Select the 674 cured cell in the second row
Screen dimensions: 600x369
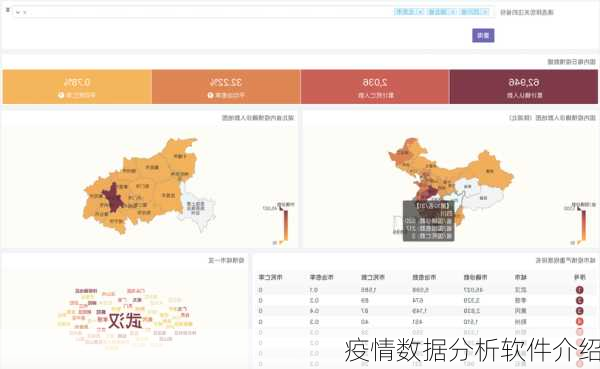click(418, 300)
